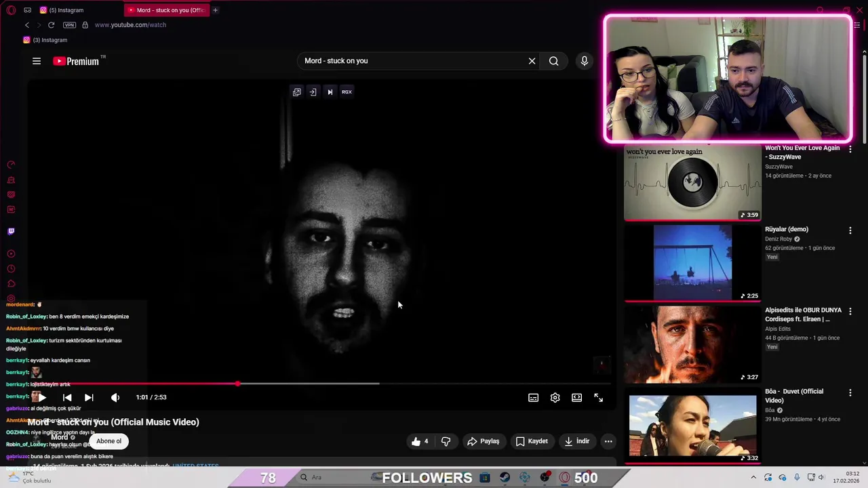Click the RGX overlay button
The width and height of the screenshot is (868, 488).
(x=347, y=92)
